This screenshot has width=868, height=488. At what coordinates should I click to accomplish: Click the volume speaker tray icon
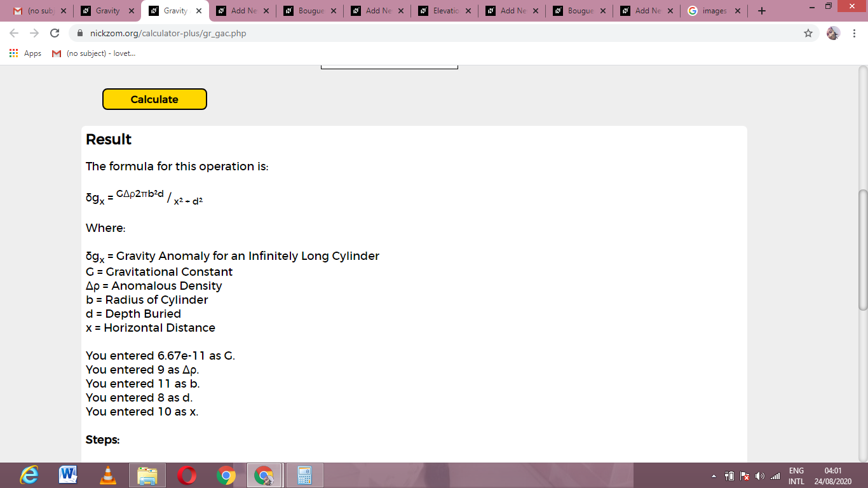pyautogui.click(x=759, y=476)
